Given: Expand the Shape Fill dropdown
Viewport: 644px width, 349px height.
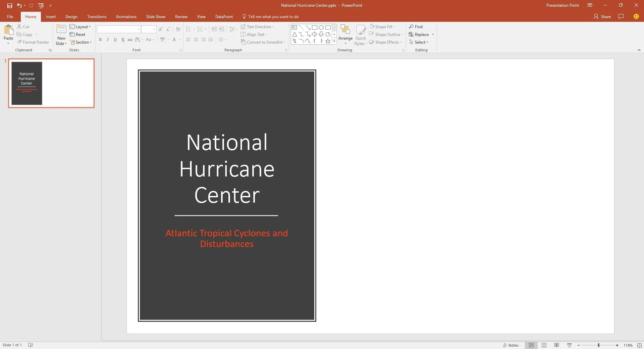Looking at the screenshot, I should [x=394, y=27].
